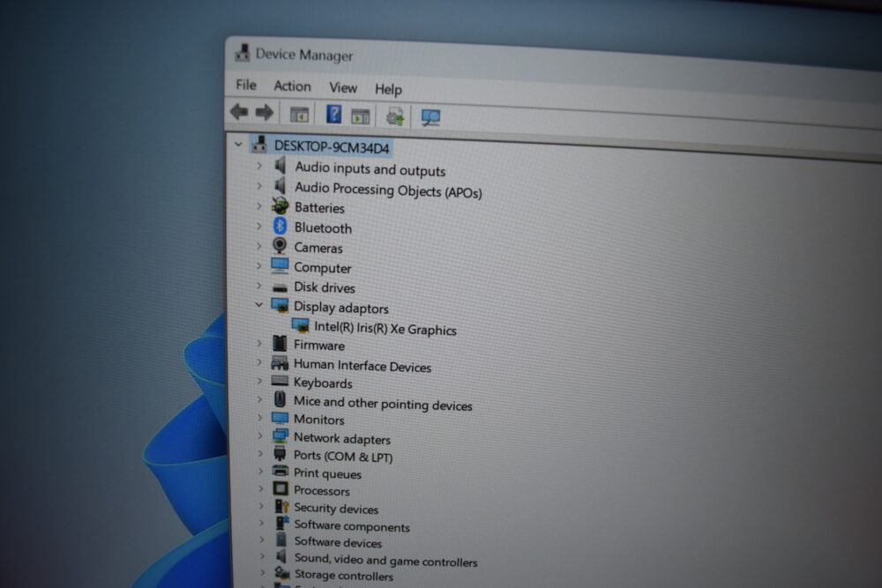Viewport: 882px width, 588px height.
Task: Click the speaker icon for Audio inputs and outputs
Action: [x=280, y=165]
